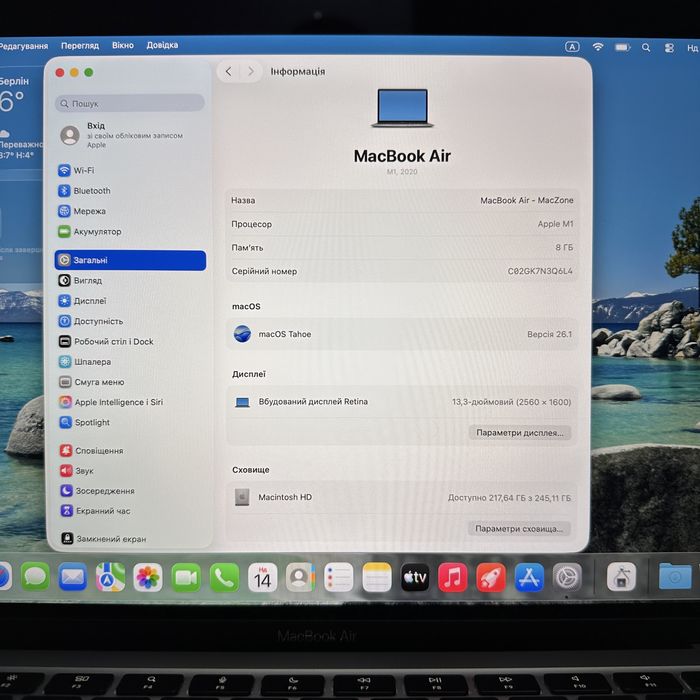This screenshot has width=700, height=700.
Task: Open Maps from the Dock
Action: click(111, 577)
